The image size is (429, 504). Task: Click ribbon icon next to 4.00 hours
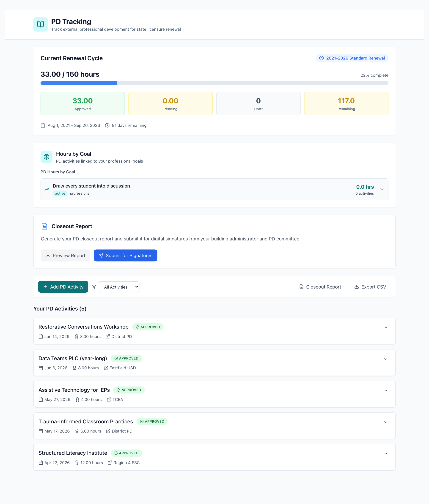(77, 400)
